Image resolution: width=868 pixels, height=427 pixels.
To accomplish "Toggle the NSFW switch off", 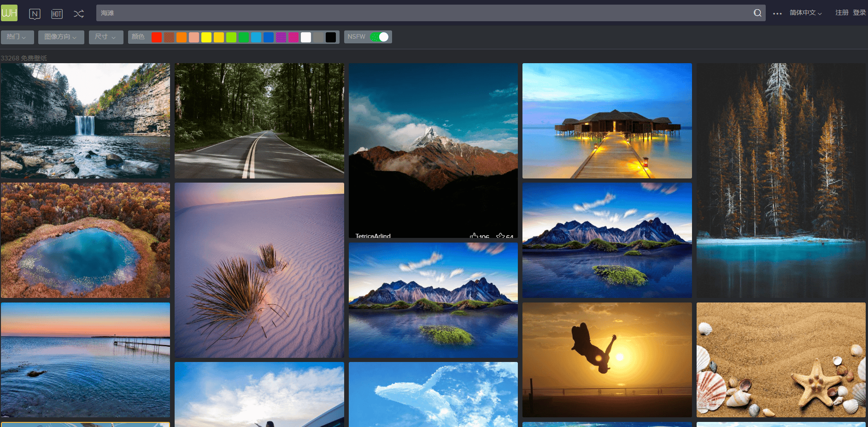I will click(379, 37).
